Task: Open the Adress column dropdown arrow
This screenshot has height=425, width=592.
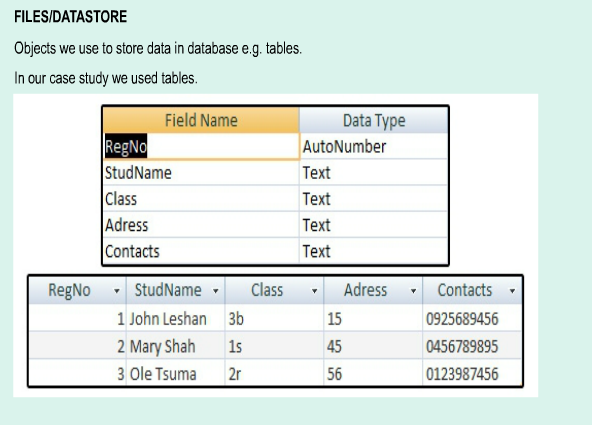Action: (x=413, y=291)
